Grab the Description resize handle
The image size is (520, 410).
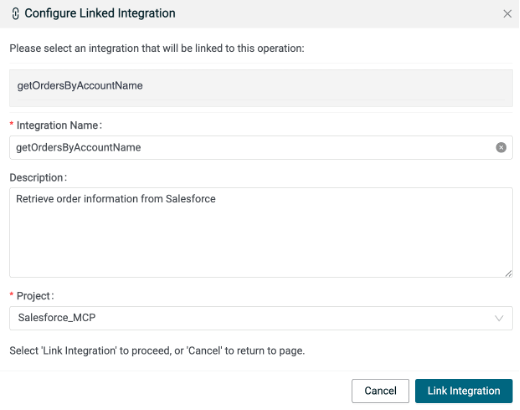(508, 274)
